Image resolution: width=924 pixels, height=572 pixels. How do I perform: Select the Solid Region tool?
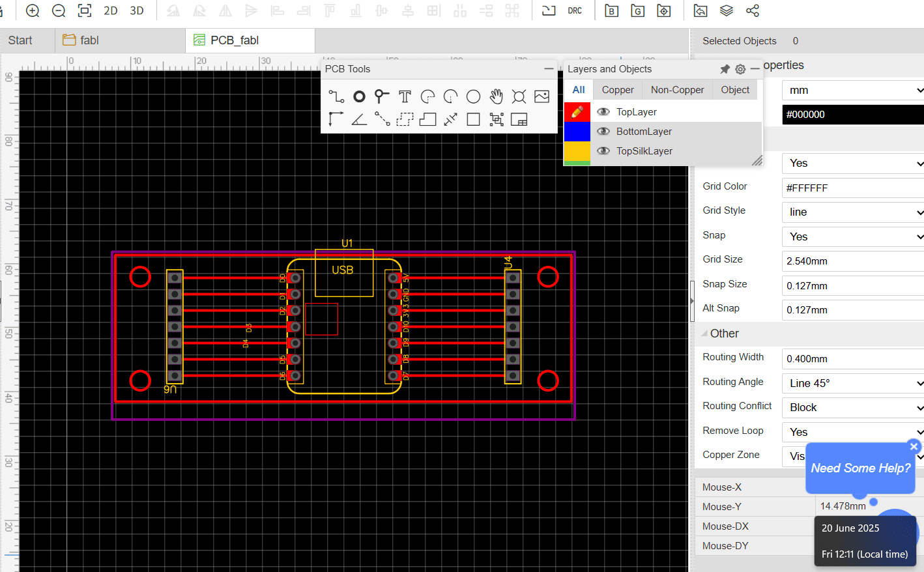[x=427, y=119]
